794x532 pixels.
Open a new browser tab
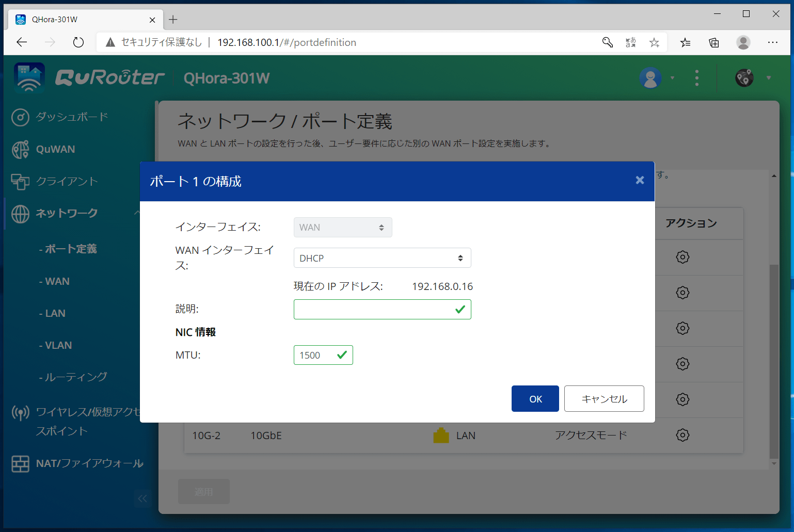[x=173, y=20]
